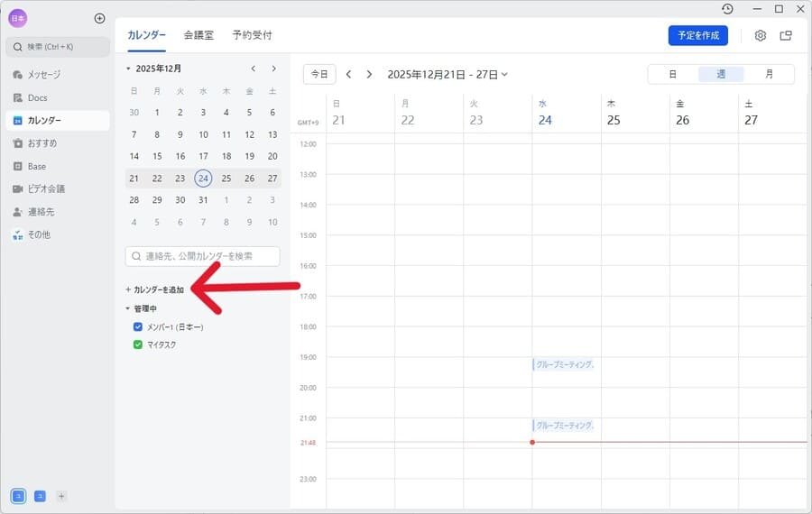812x514 pixels.
Task: Click the 予定を作成 button
Action: (697, 35)
